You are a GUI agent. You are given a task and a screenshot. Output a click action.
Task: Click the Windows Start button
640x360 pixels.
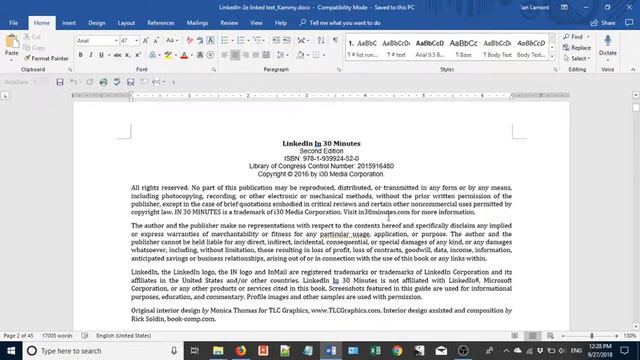pyautogui.click(x=11, y=351)
